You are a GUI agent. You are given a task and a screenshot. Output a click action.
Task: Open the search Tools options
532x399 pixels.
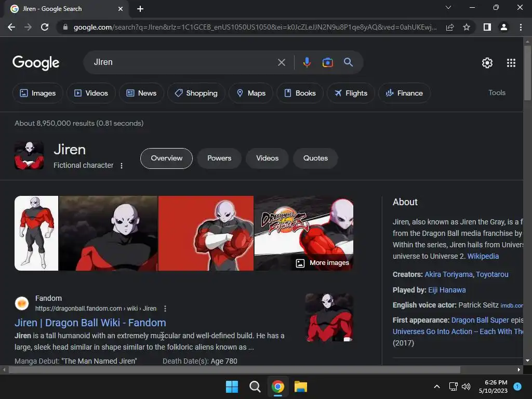tap(497, 92)
